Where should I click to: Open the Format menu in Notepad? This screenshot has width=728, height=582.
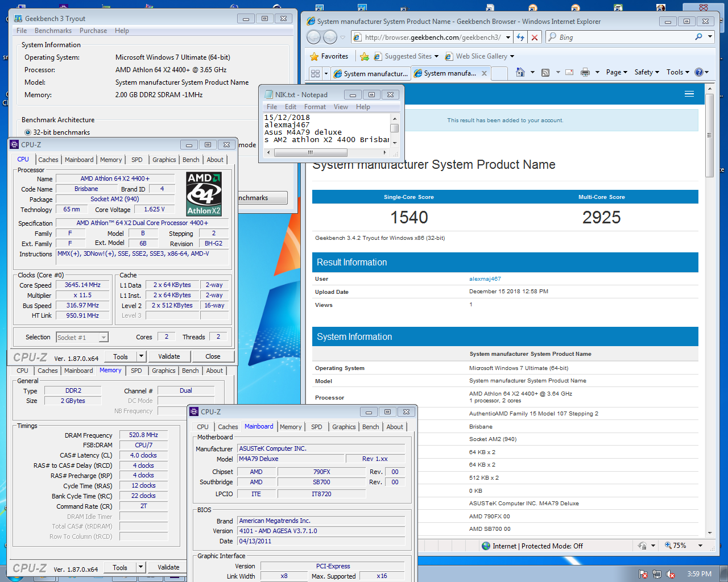coord(315,107)
